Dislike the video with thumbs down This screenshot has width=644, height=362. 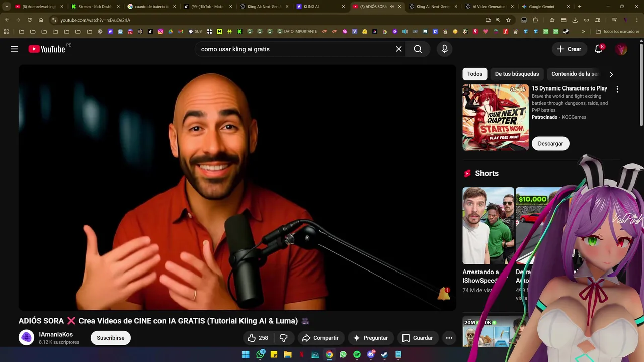point(284,338)
